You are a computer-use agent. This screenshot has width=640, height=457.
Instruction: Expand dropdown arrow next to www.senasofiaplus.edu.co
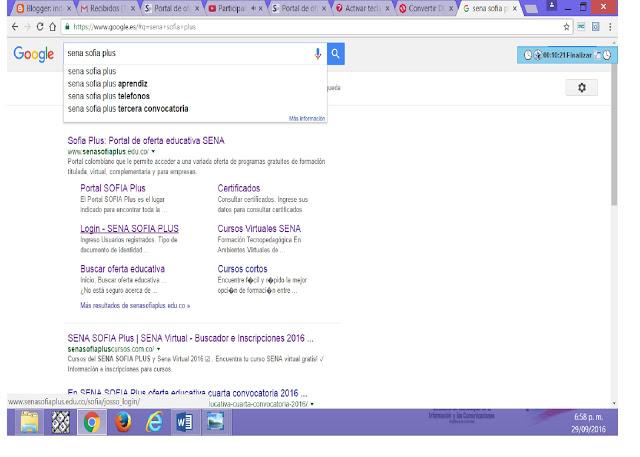[153, 151]
